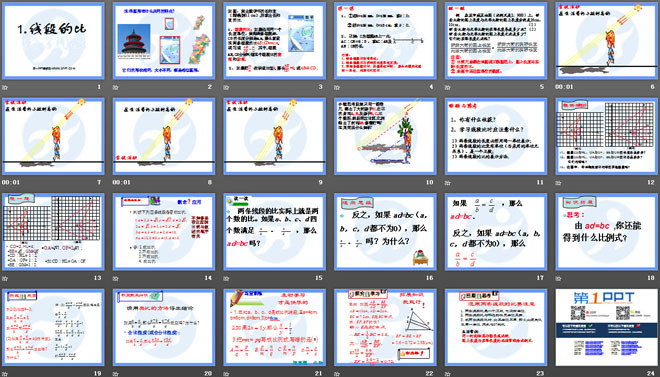
Task: Select slide 2 thumbnail with the temple photo
Action: pyautogui.click(x=164, y=41)
